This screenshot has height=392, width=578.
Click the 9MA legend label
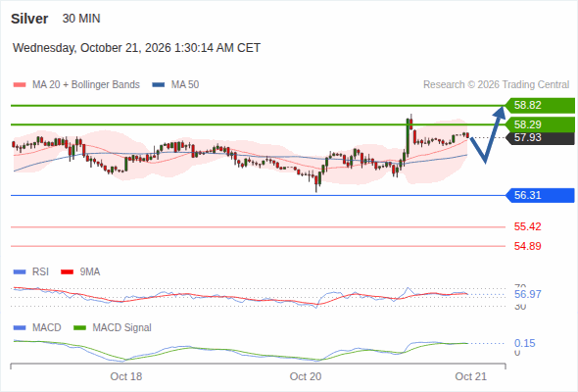90,272
